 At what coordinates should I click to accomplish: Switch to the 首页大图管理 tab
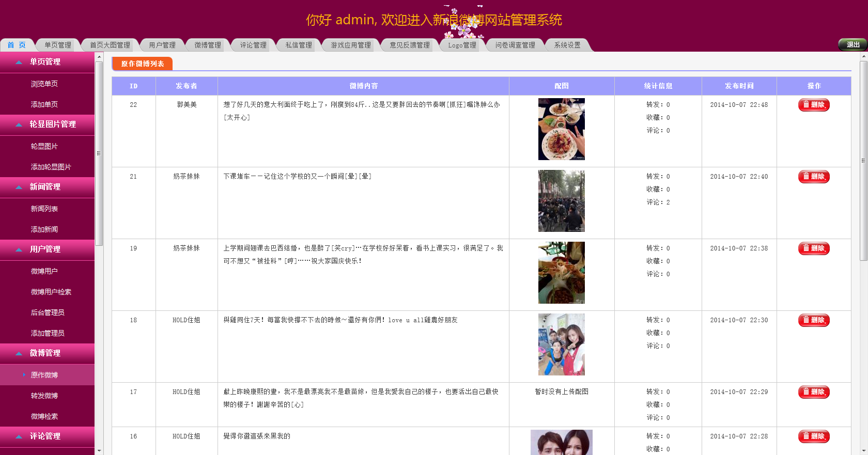110,45
